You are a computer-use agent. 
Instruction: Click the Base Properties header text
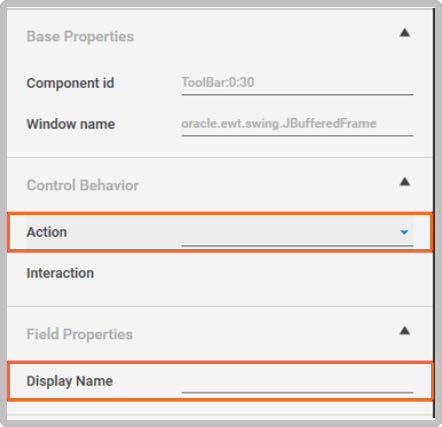[80, 36]
